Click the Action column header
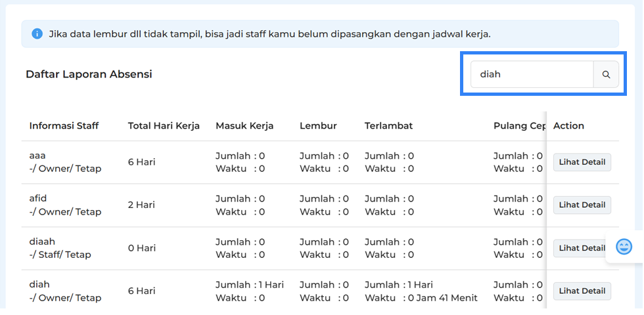The width and height of the screenshot is (644, 315). pyautogui.click(x=568, y=125)
